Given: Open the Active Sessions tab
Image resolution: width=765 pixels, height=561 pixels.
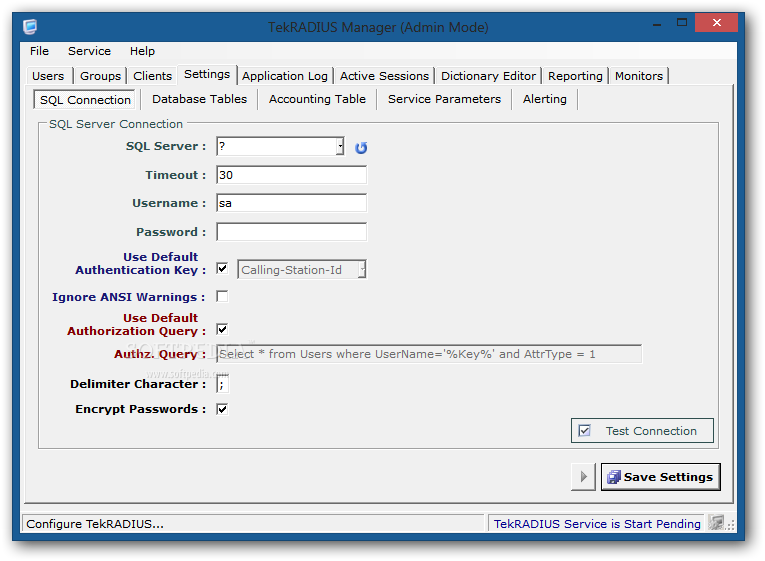Looking at the screenshot, I should coord(384,76).
